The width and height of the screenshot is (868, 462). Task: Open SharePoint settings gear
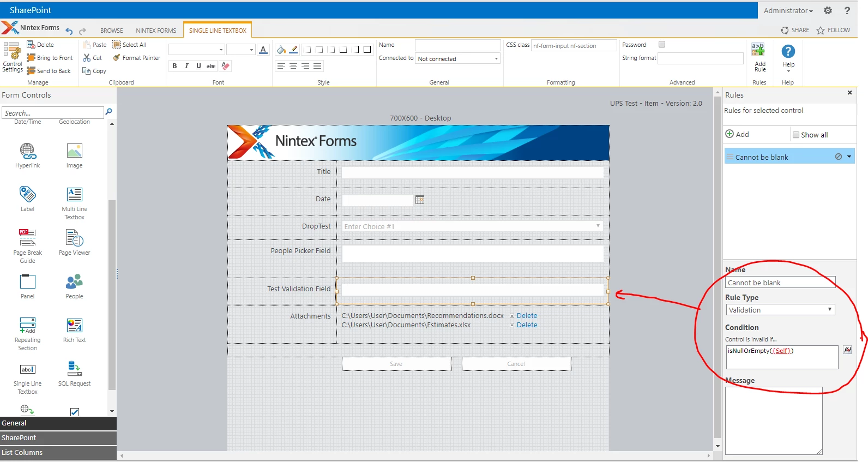point(828,10)
